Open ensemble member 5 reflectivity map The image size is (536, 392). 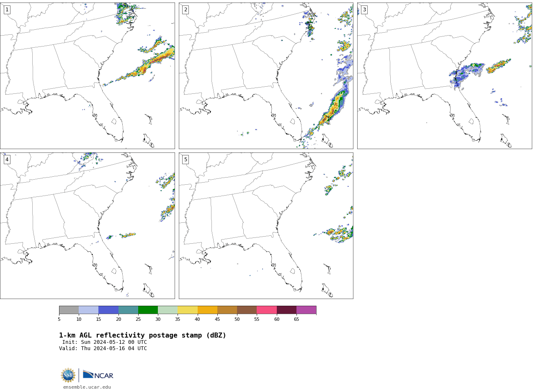(x=266, y=226)
